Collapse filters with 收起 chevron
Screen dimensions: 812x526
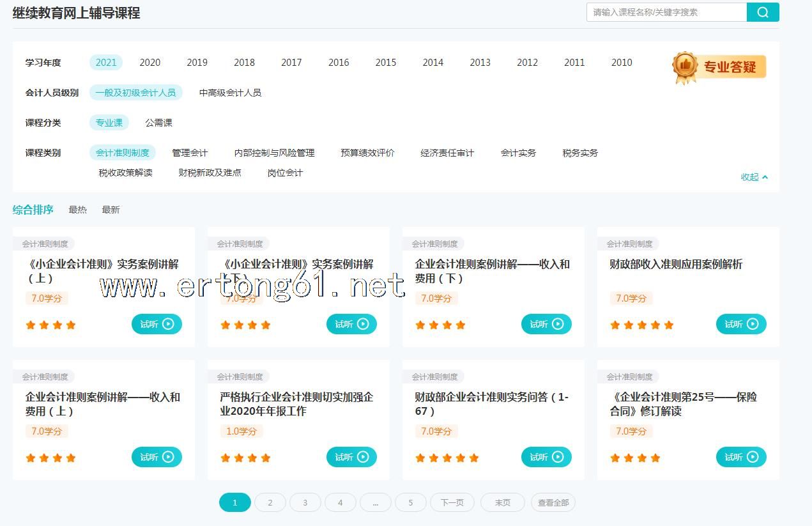[755, 177]
